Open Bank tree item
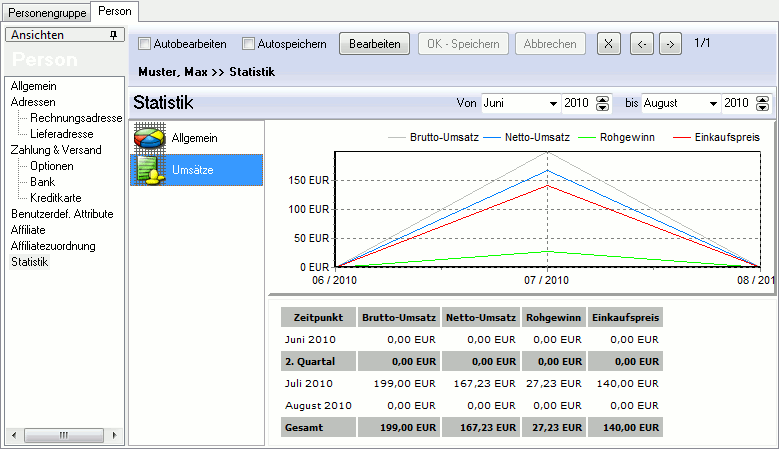 pyautogui.click(x=42, y=182)
